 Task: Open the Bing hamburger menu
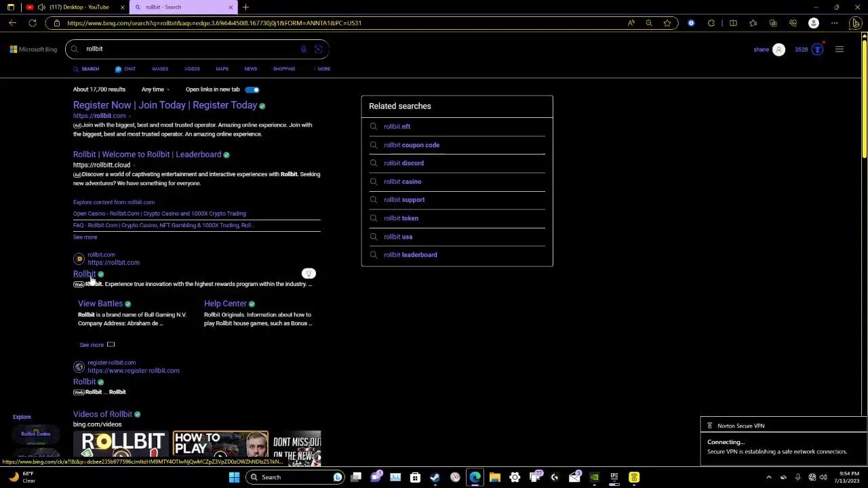click(840, 49)
